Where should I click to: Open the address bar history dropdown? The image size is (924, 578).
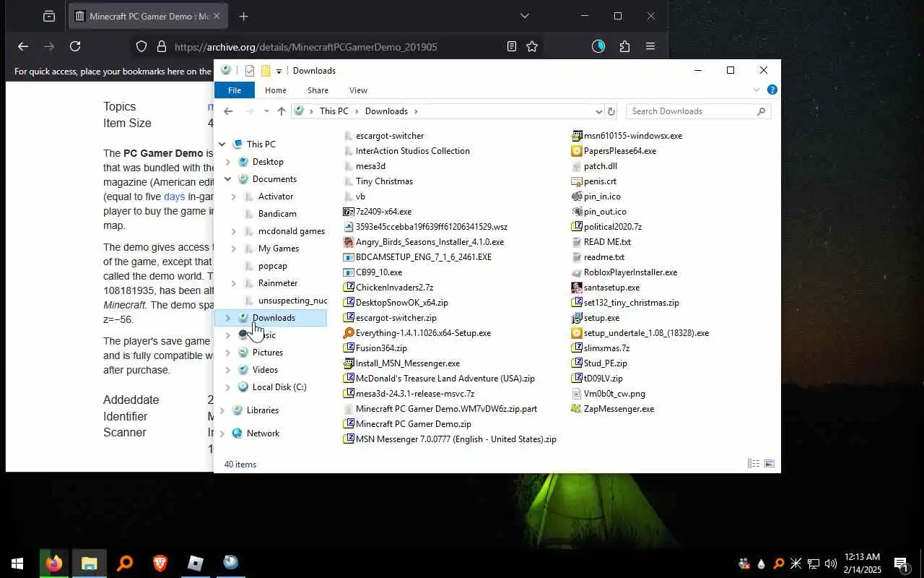598,111
